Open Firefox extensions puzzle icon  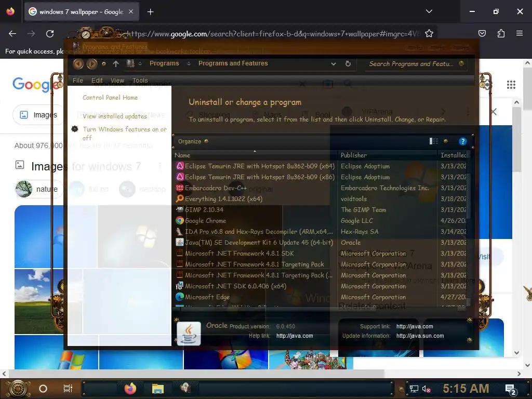pos(501,33)
